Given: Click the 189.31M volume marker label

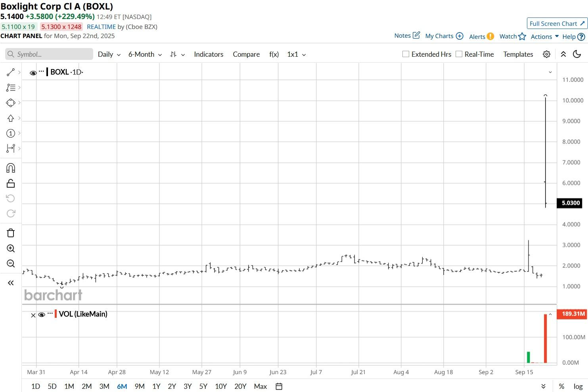Looking at the screenshot, I should 573,314.
